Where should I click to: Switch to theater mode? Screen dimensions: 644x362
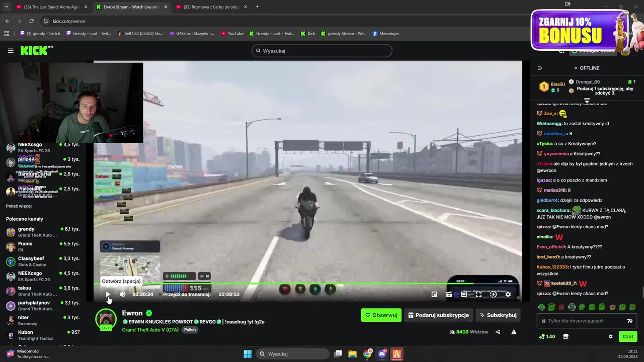click(x=464, y=295)
